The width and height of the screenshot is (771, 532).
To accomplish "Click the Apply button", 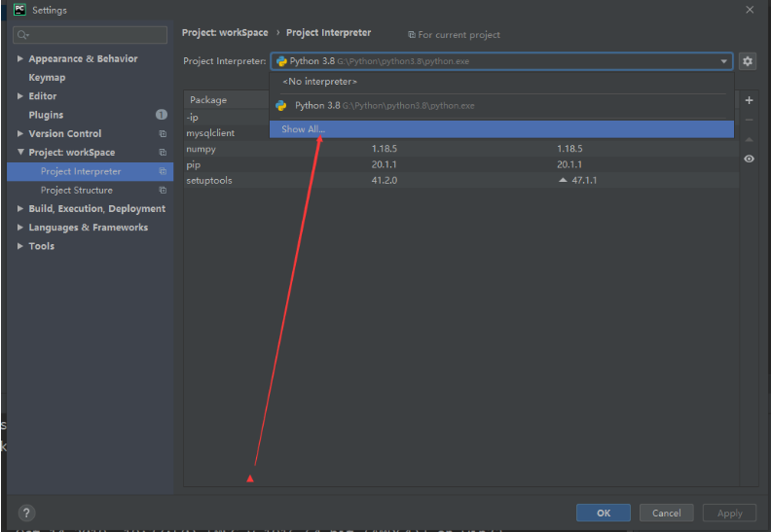I will tap(730, 513).
